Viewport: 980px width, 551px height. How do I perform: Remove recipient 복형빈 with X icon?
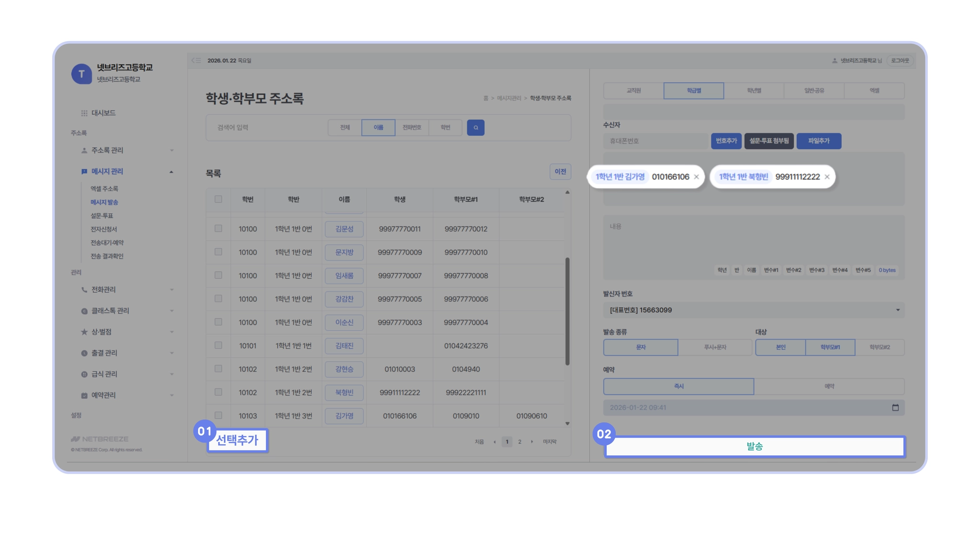pos(827,177)
